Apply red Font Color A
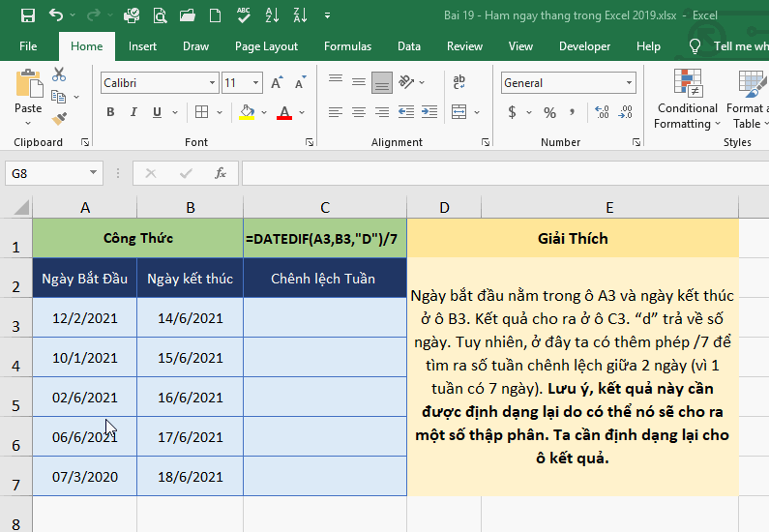Viewport: 769px width, 532px height. pyautogui.click(x=284, y=112)
